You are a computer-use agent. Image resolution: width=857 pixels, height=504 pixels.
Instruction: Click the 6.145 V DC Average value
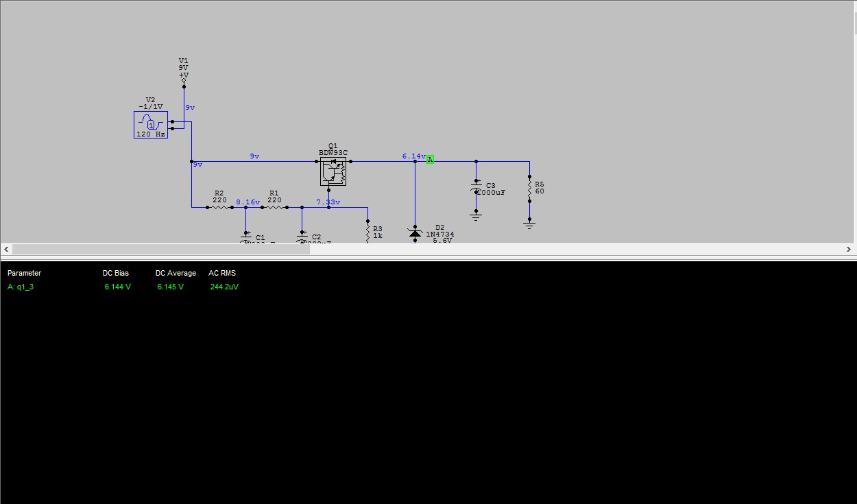[171, 287]
